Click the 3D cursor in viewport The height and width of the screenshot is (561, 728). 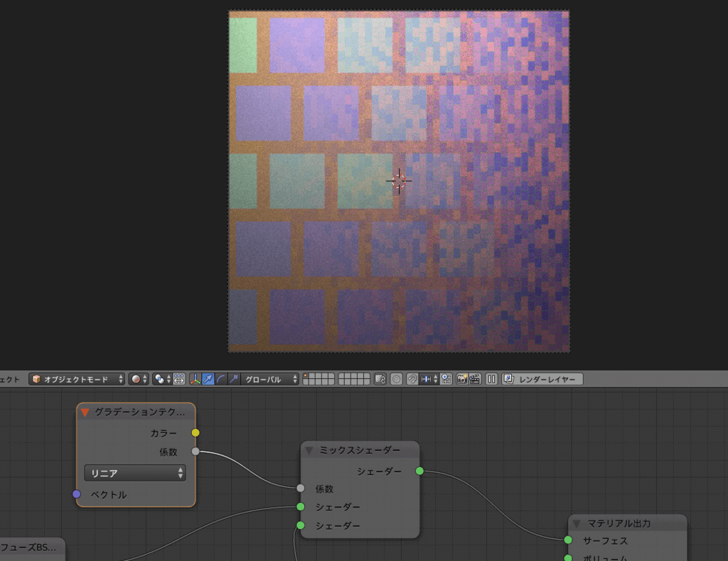tap(399, 181)
